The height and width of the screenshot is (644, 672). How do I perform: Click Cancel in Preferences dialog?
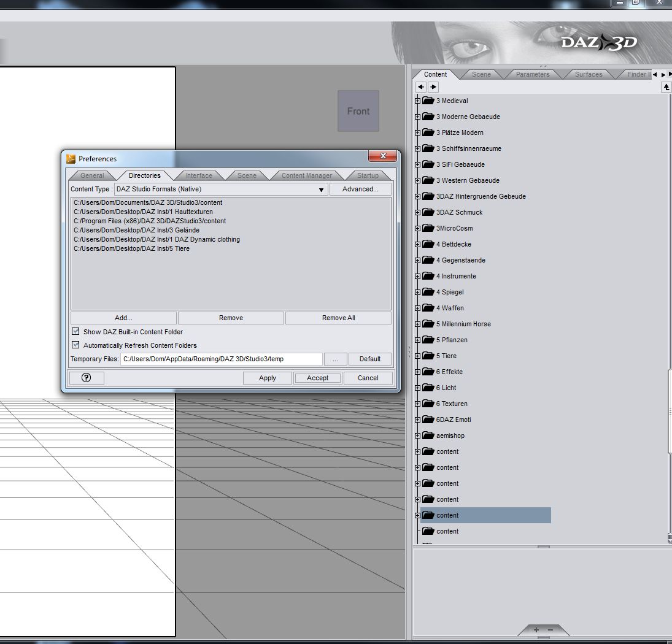point(368,378)
